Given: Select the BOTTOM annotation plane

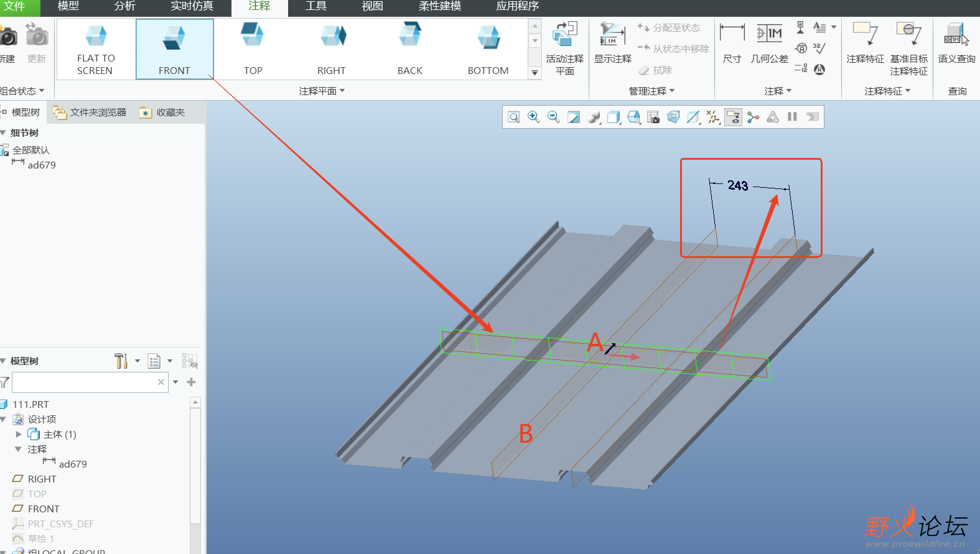Looking at the screenshot, I should (x=488, y=49).
